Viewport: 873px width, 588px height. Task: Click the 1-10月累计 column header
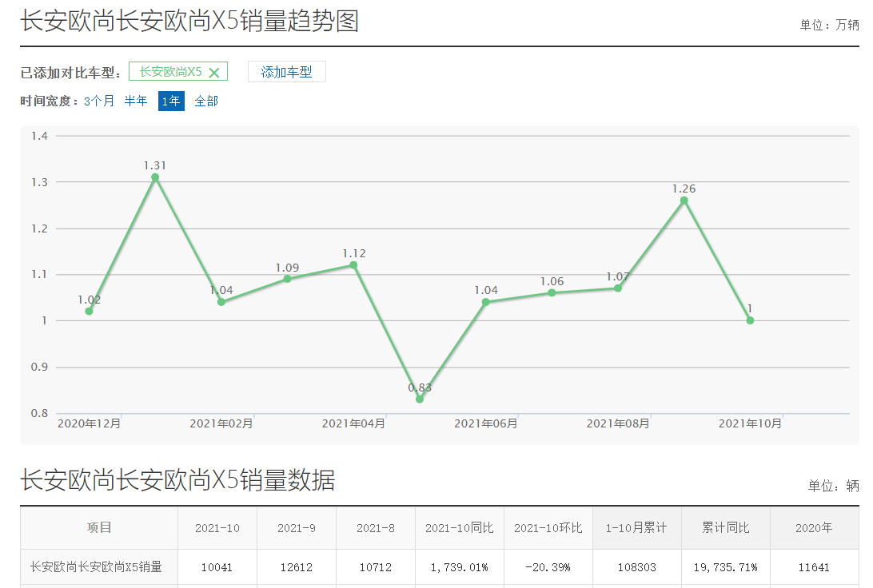[x=636, y=527]
